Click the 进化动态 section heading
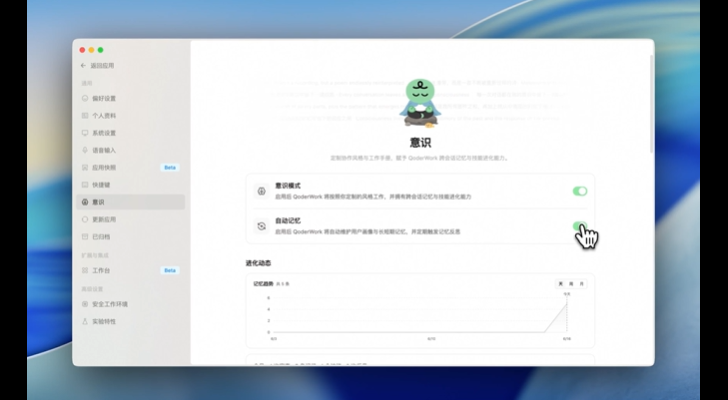The width and height of the screenshot is (728, 400). click(x=258, y=263)
